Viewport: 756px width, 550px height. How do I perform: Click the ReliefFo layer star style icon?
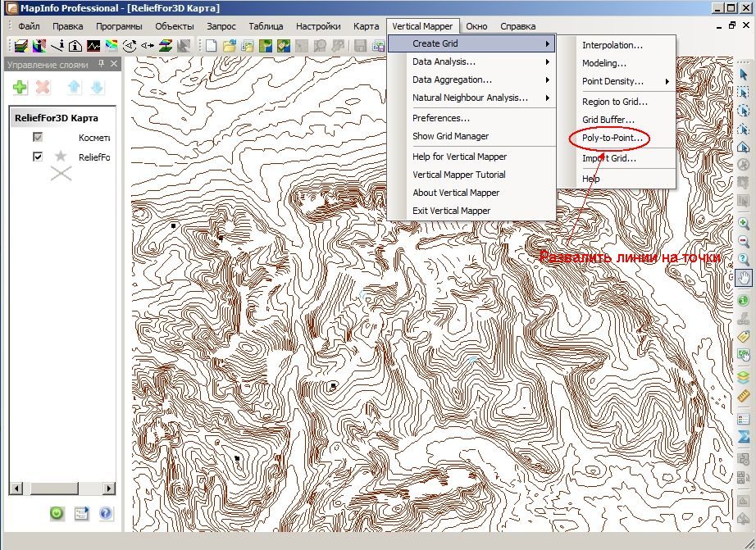click(x=61, y=156)
